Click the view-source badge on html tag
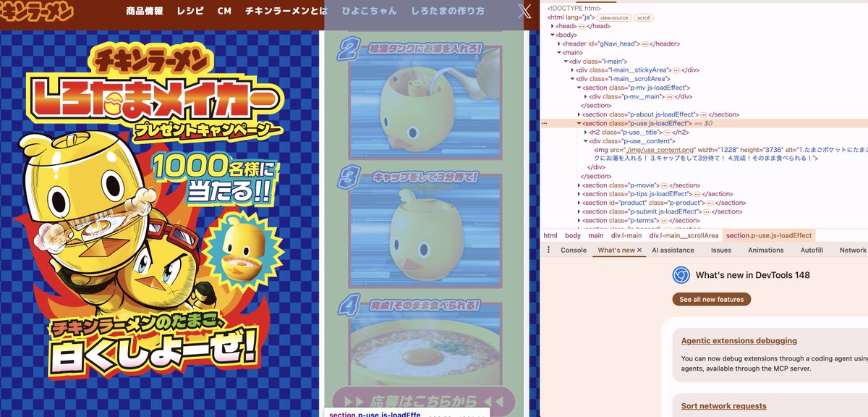 pyautogui.click(x=615, y=17)
